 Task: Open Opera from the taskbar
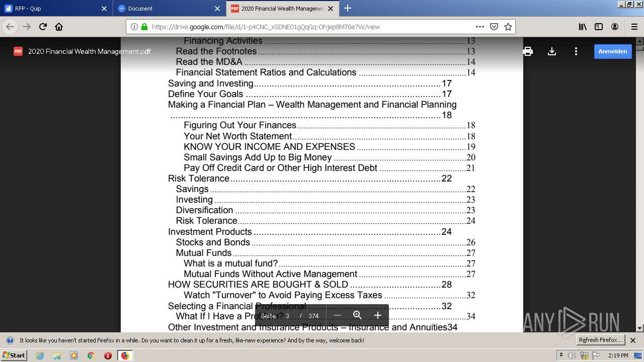point(108,355)
